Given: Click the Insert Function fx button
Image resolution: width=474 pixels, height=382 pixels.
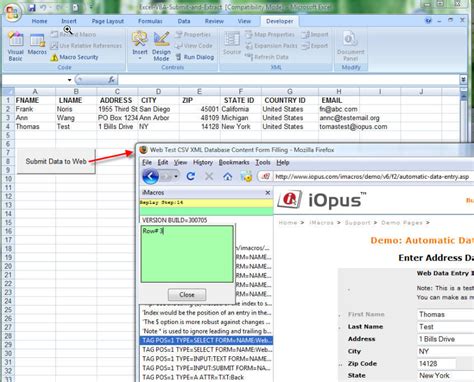Looking at the screenshot, I should [112, 80].
